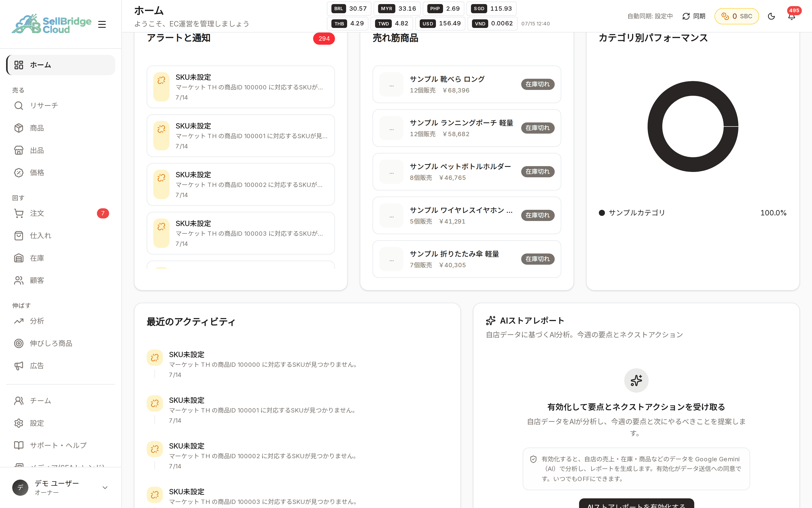Viewport: 812px width, 508px height.
Task: Click activity icon for 商品ID 100000
Action: pos(155,357)
